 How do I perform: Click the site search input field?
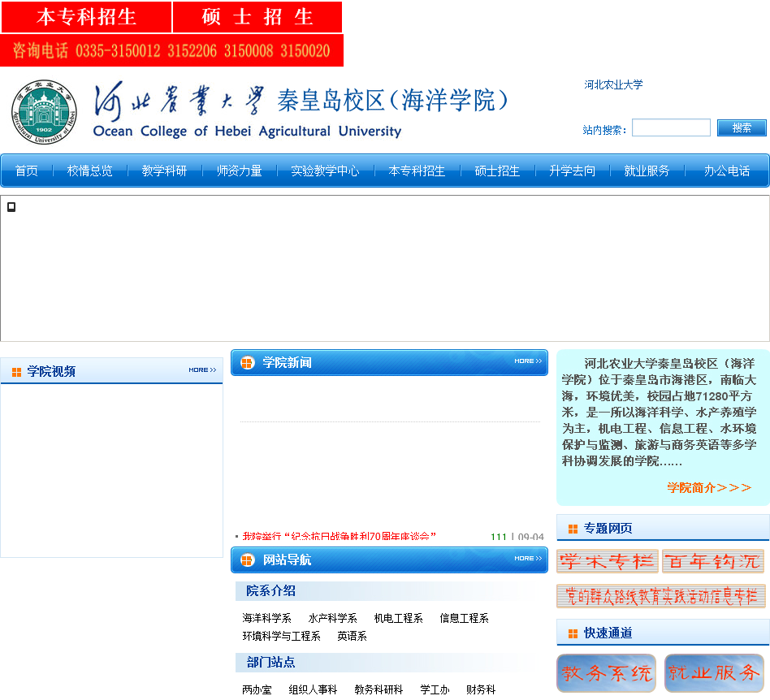pos(671,127)
